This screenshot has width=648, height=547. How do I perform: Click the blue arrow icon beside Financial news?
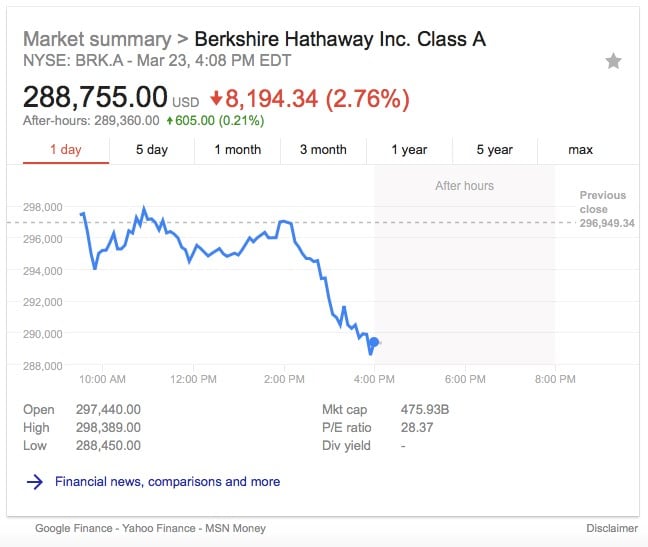pos(35,482)
